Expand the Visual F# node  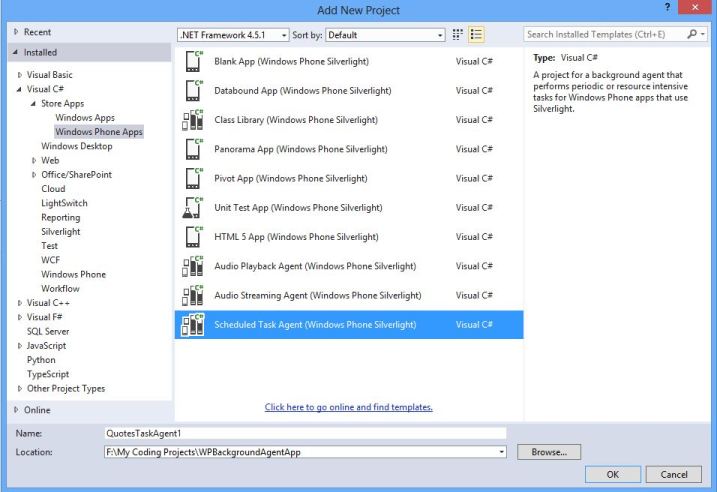tap(19, 317)
